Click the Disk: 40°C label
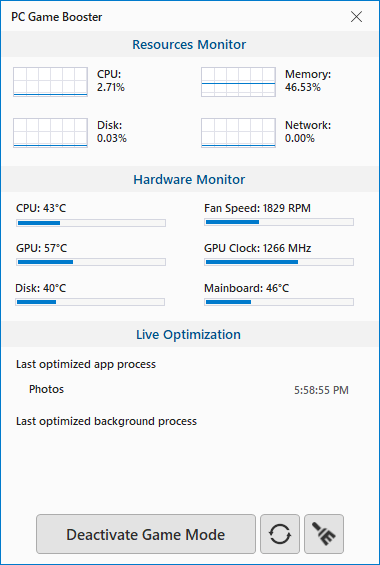 point(41,288)
